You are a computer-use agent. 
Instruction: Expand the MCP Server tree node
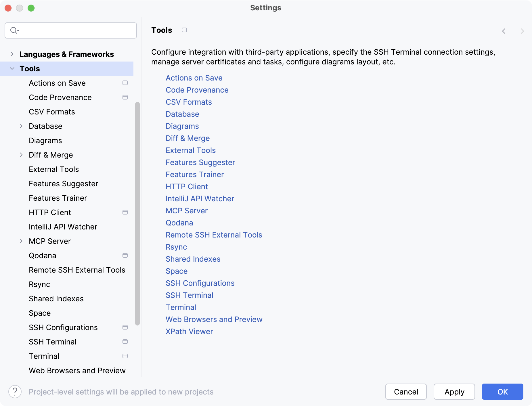pyautogui.click(x=21, y=241)
